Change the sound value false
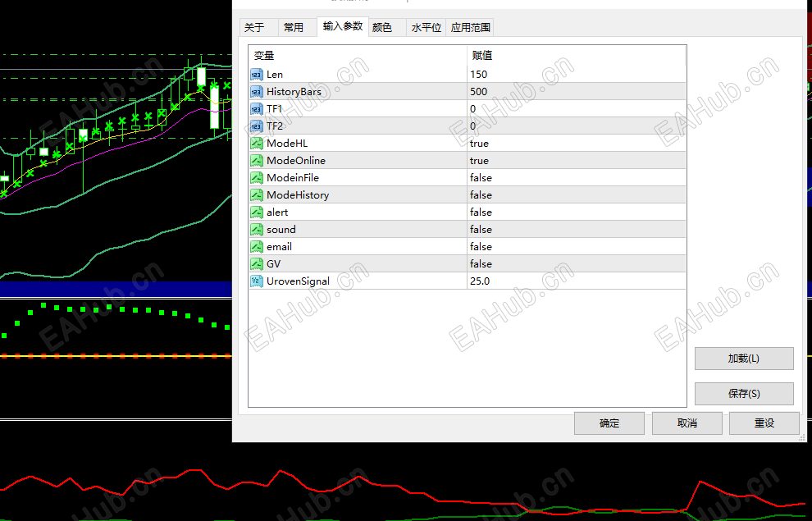This screenshot has width=812, height=521. pos(577,230)
